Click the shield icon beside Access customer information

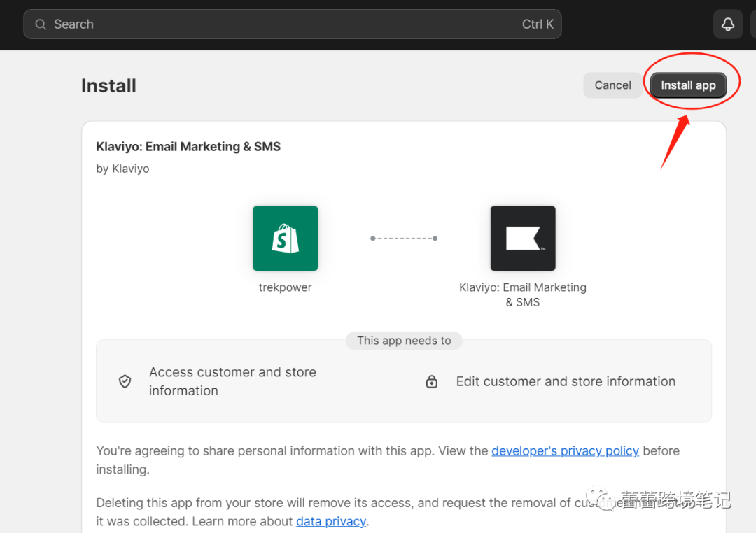(125, 381)
